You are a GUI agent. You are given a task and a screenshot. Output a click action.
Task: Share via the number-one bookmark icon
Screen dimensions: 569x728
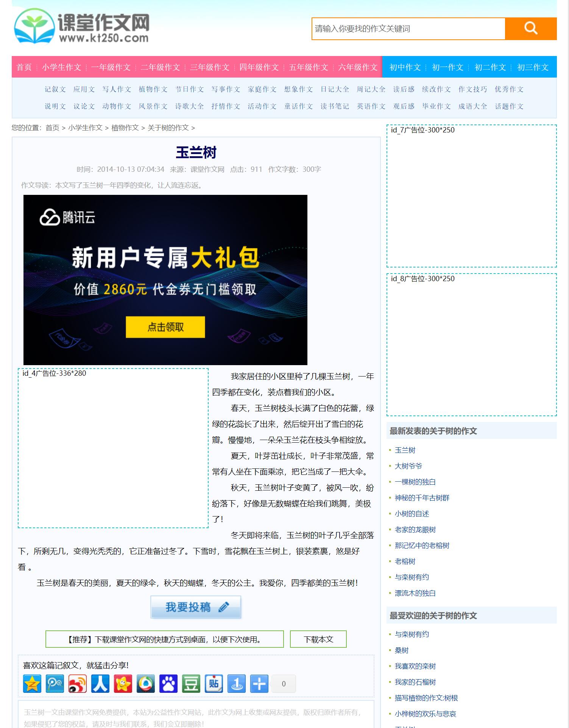237,684
